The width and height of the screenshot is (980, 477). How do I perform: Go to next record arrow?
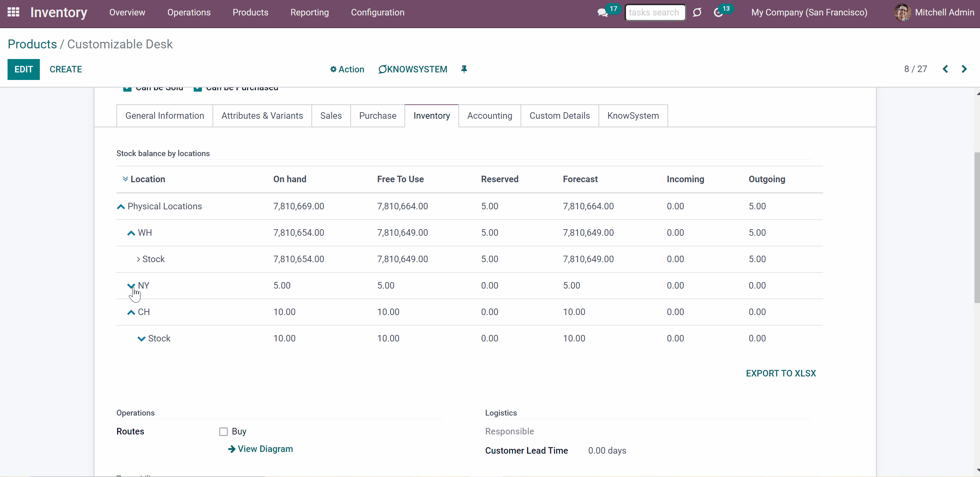coord(964,69)
